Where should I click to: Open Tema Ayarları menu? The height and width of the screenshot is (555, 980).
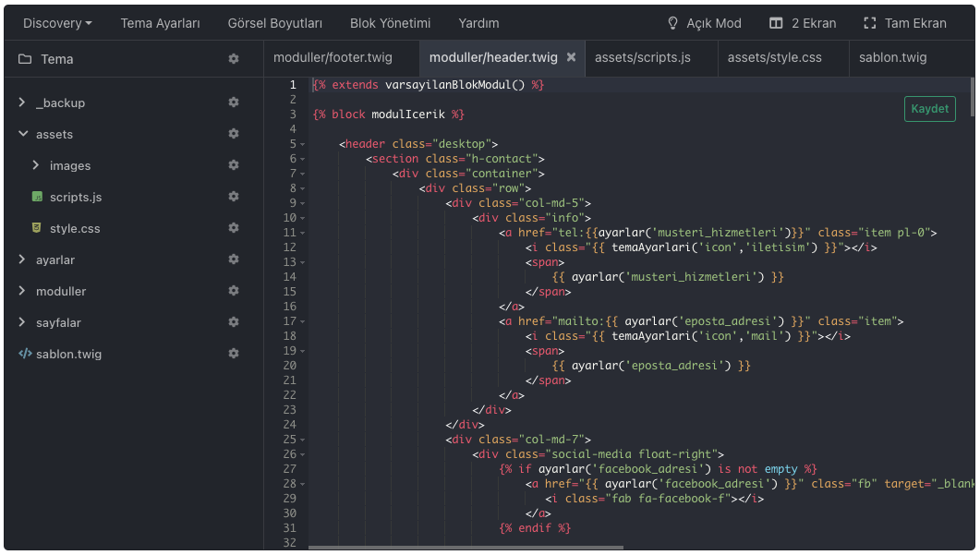coord(160,23)
